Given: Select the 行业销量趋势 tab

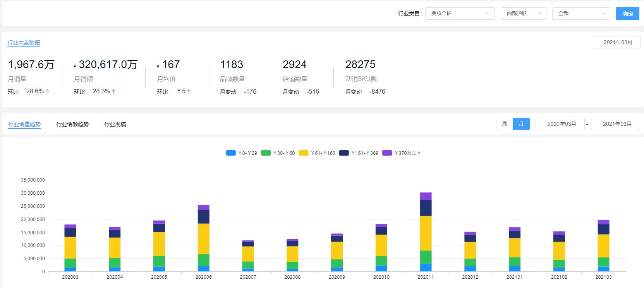Looking at the screenshot, I should [24, 124].
